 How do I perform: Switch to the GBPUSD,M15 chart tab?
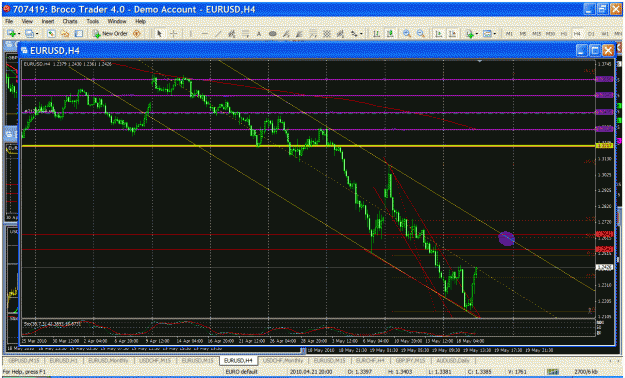(x=24, y=361)
